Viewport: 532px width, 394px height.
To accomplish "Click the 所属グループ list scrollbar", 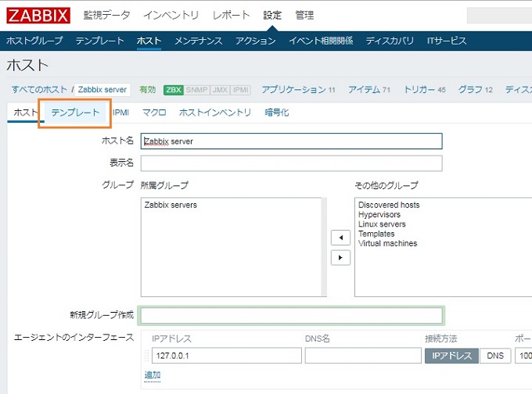I will tap(324, 247).
